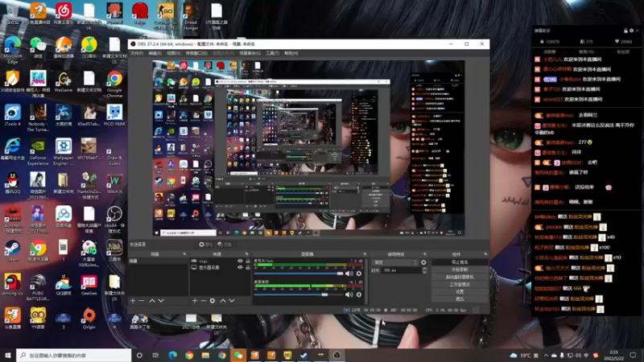Open the 视图 View menu in OBS
This screenshot has width=644, height=362.
point(173,53)
